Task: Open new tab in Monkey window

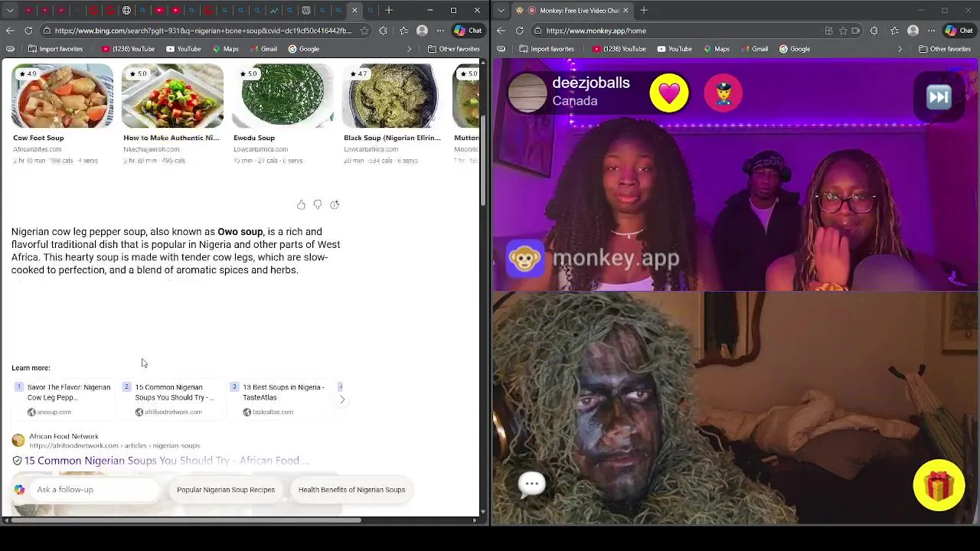Action: (644, 10)
